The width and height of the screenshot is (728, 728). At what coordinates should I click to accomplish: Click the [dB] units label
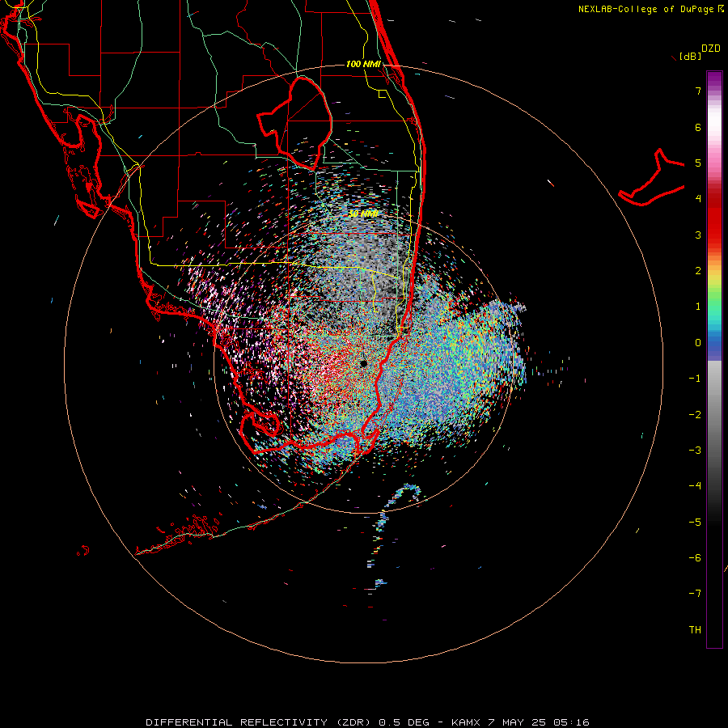click(x=690, y=56)
